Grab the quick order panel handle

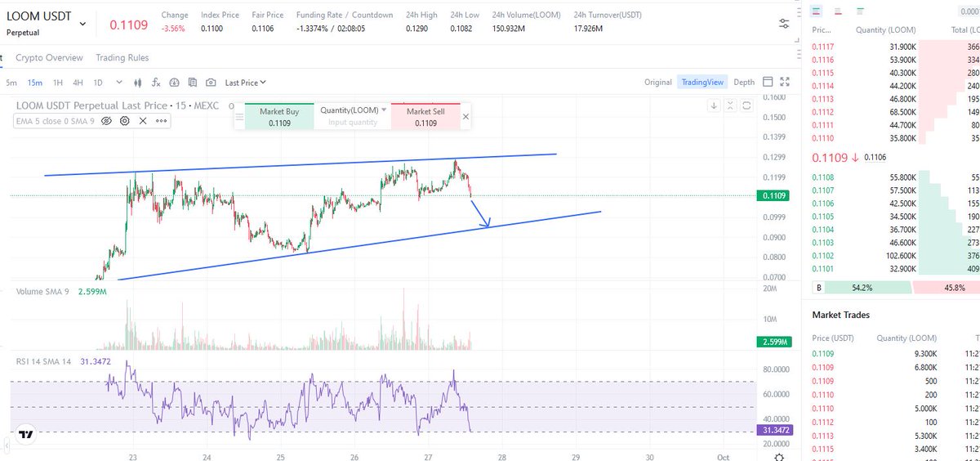(x=239, y=117)
